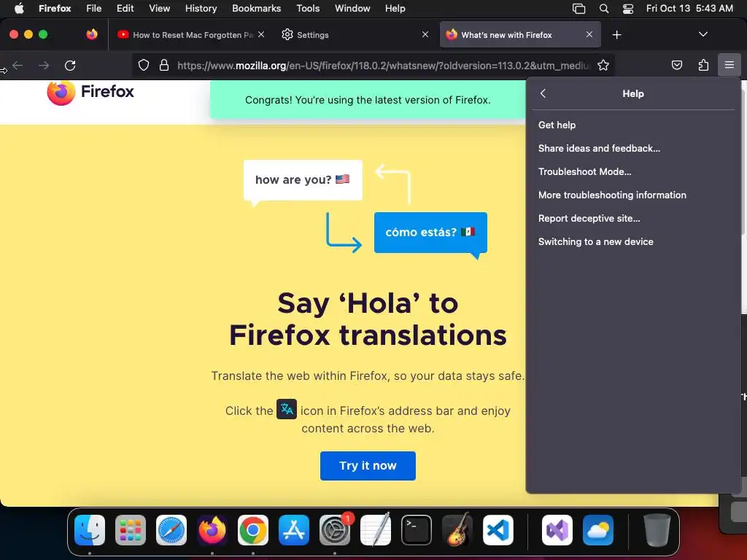
Task: Expand the list all tabs chevron
Action: pyautogui.click(x=703, y=34)
